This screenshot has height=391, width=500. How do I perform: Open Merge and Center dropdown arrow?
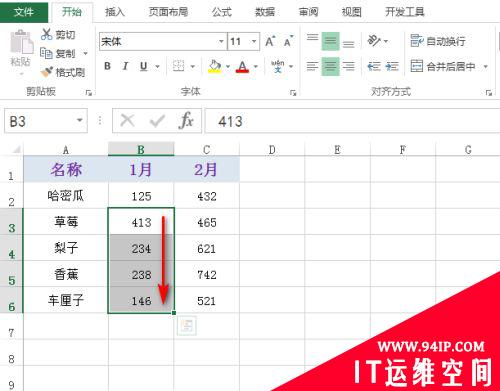pyautogui.click(x=486, y=67)
